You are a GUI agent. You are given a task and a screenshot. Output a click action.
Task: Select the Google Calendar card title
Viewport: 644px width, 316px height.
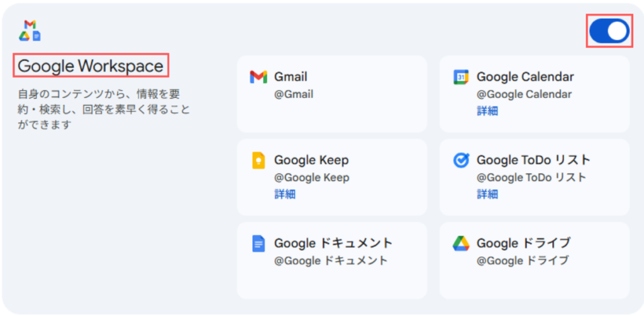click(x=525, y=77)
